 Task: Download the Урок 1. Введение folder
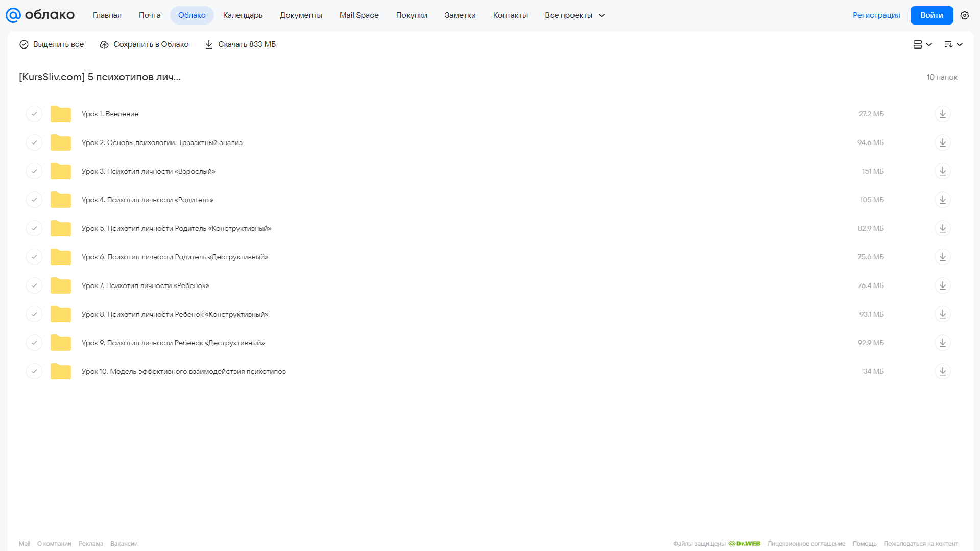point(942,114)
